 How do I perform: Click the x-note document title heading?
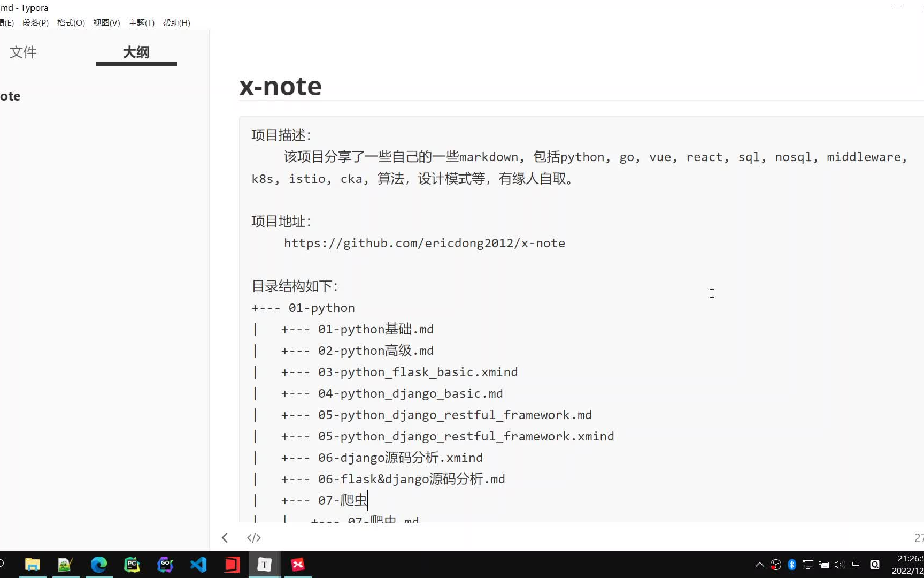280,86
